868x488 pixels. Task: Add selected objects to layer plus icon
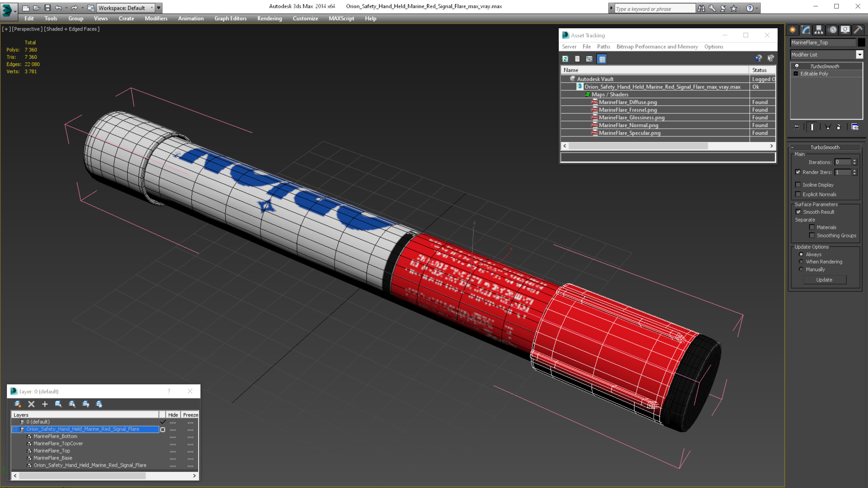pyautogui.click(x=45, y=404)
